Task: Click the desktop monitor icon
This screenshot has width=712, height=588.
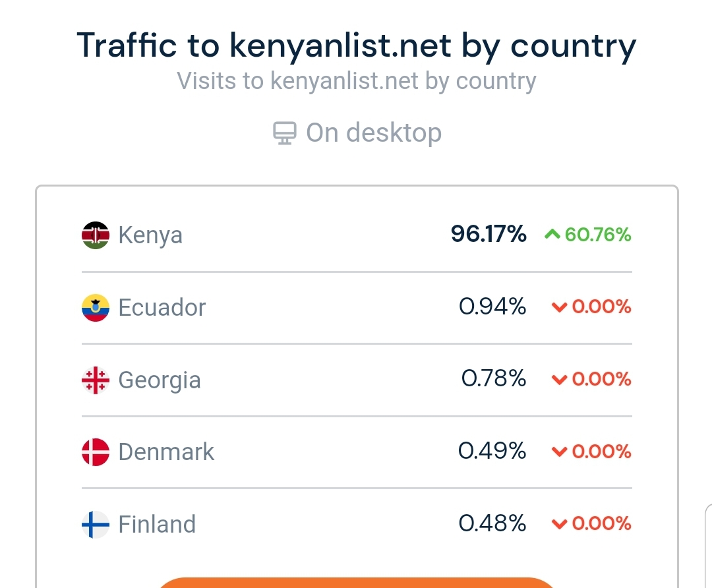Action: [284, 134]
